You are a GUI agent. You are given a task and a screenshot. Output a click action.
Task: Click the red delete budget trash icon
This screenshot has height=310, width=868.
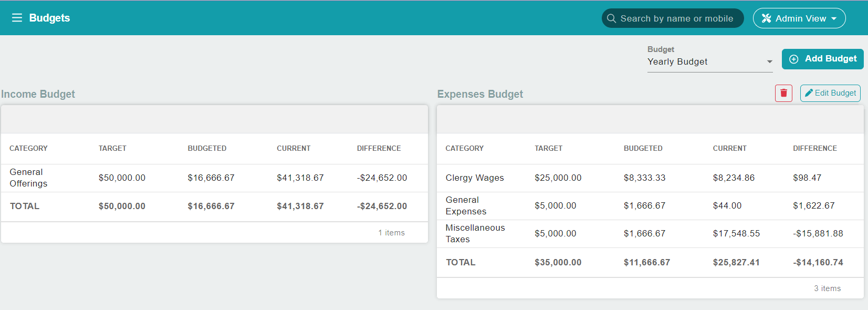(x=783, y=93)
